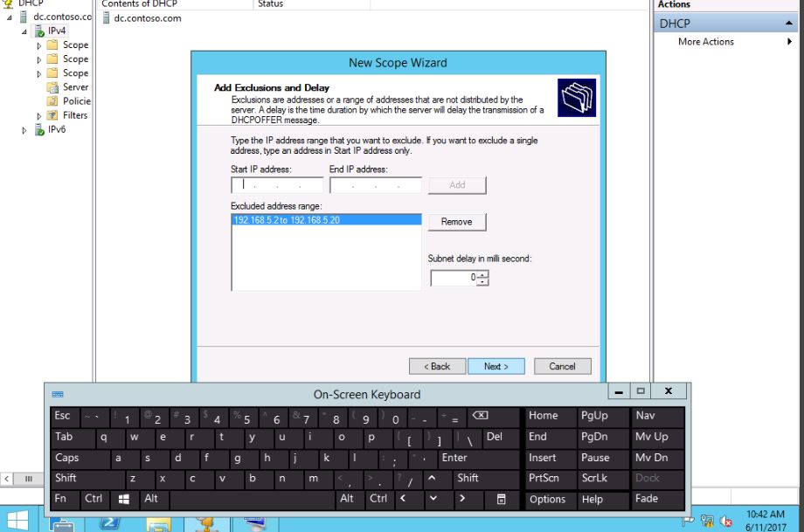
Task: Tap the Home key on keyboard
Action: [551, 416]
